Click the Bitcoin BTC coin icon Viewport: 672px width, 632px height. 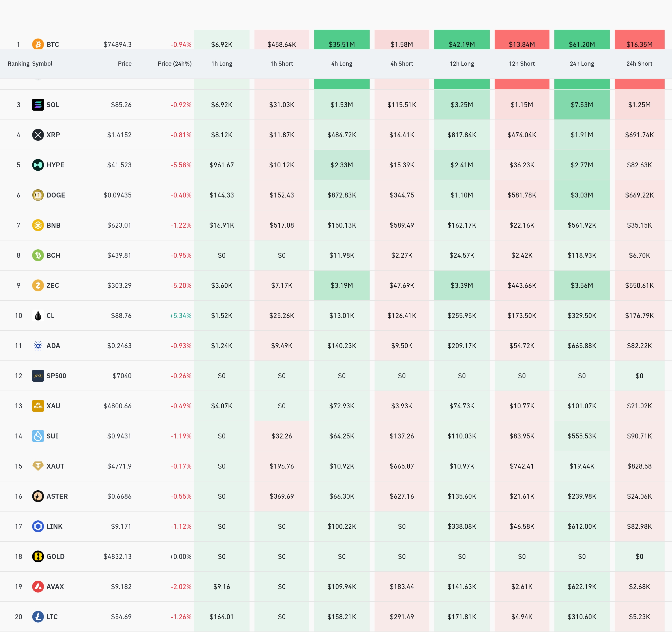coord(38,44)
